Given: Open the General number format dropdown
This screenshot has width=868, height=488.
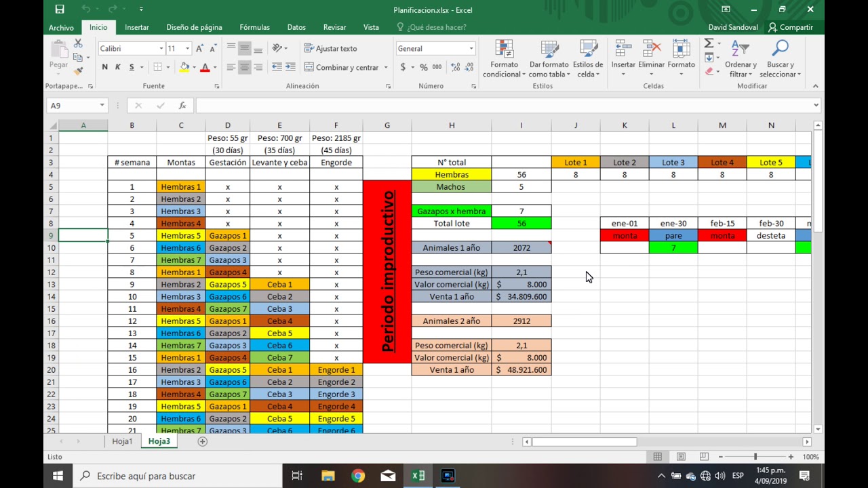Looking at the screenshot, I should click(471, 48).
